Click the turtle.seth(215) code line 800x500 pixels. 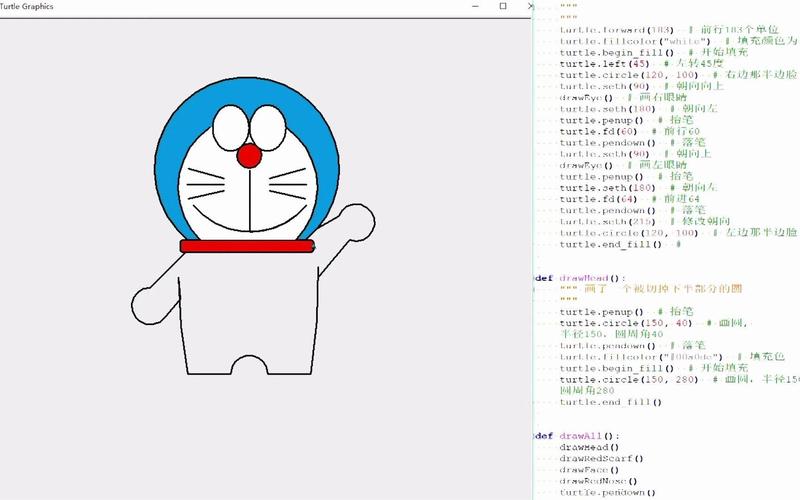[x=644, y=221]
